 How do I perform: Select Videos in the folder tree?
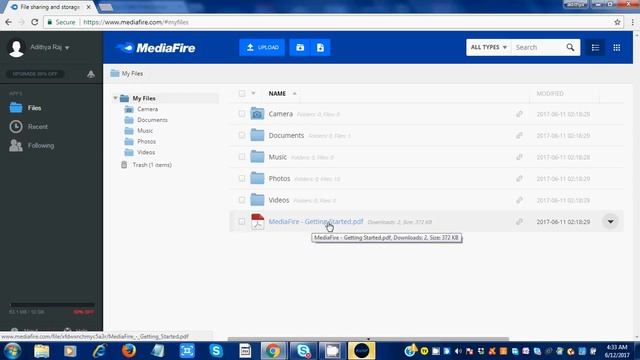coord(146,152)
